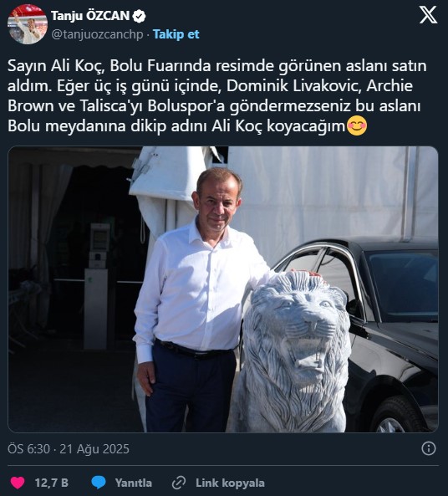Like the post with the heart icon

point(18,483)
